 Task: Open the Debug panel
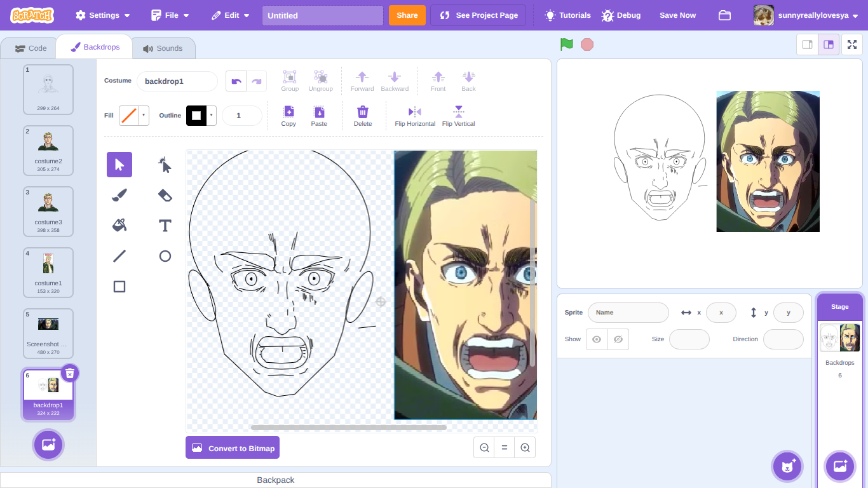click(621, 15)
